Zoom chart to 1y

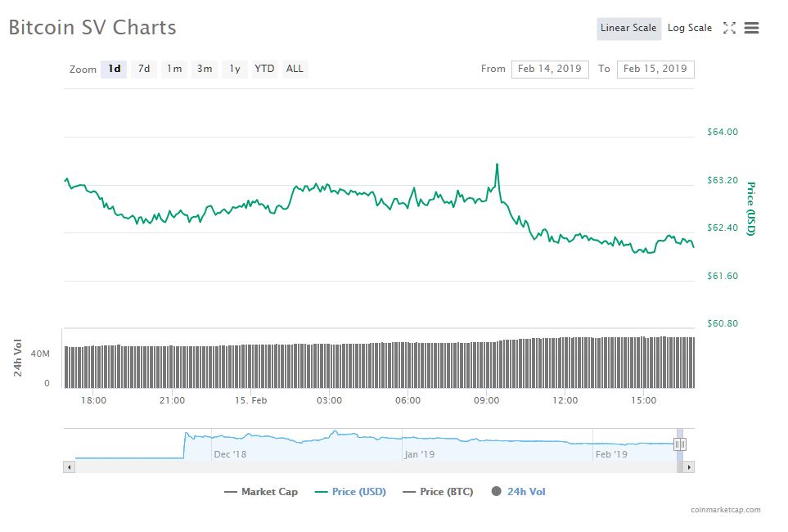[x=235, y=69]
